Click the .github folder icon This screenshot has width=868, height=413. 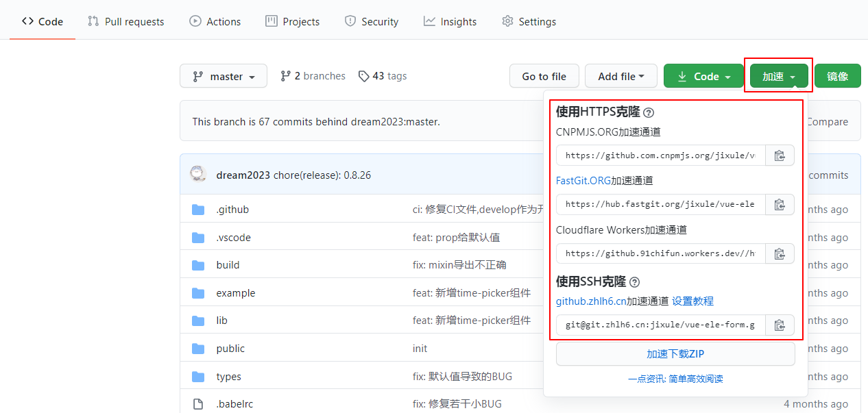coord(198,209)
